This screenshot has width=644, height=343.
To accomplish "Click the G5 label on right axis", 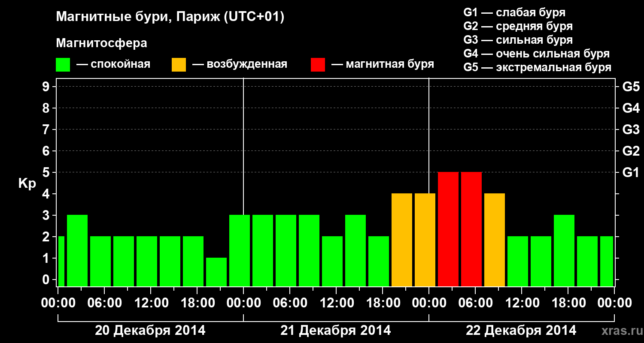I will (631, 87).
